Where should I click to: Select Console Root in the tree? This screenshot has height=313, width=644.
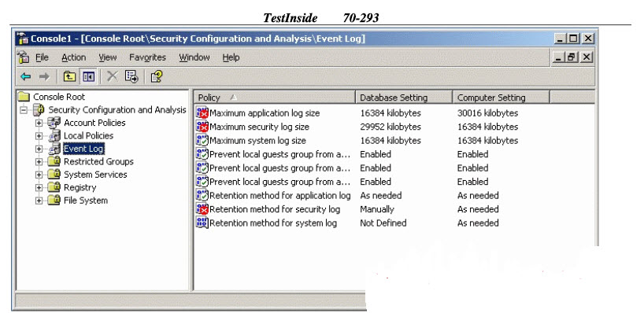[x=59, y=97]
